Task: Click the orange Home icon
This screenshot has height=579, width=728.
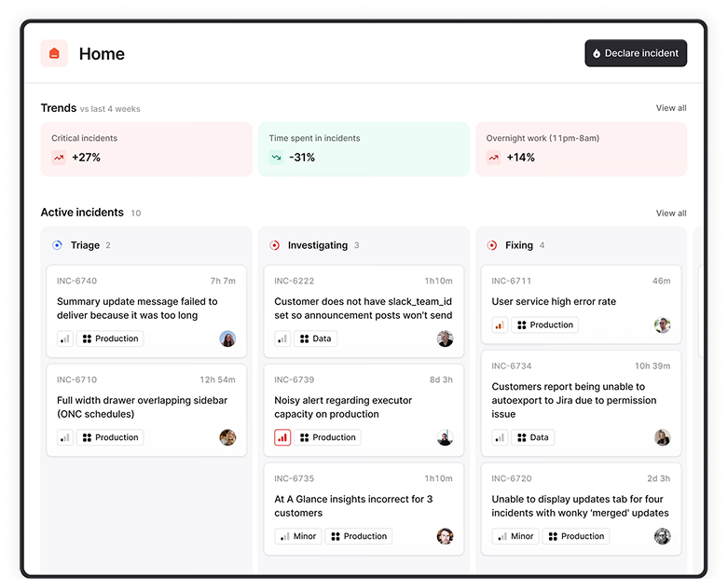Action: 54,53
